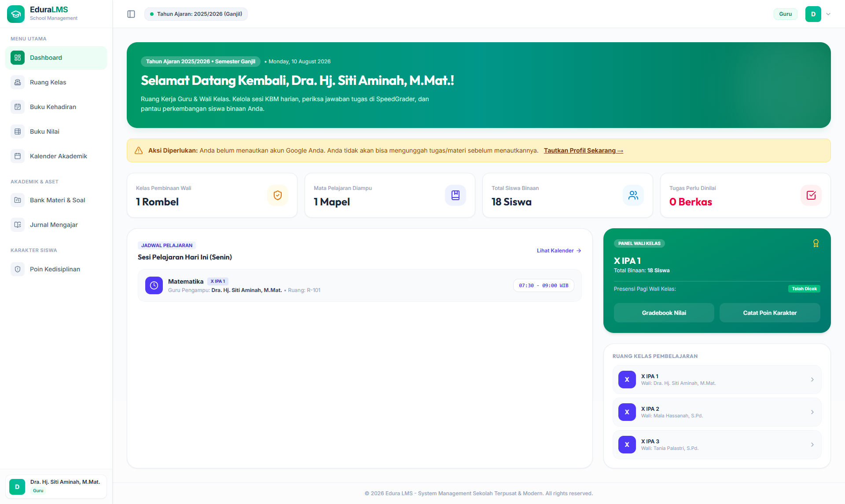Follow the Tautkan Profil Sekarang link
Screen dimensions: 845x504
click(x=583, y=150)
